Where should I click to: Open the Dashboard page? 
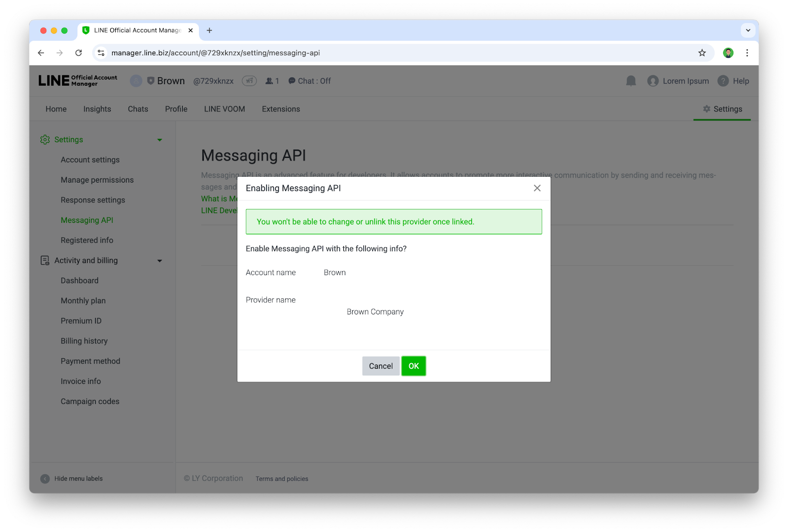79,281
